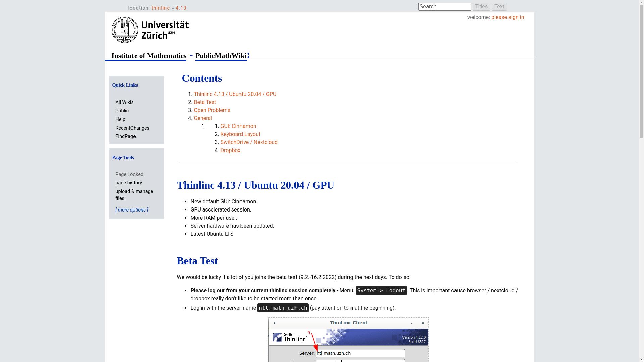Image resolution: width=644 pixels, height=362 pixels.
Task: Open page history in Page Tools
Action: click(128, 183)
